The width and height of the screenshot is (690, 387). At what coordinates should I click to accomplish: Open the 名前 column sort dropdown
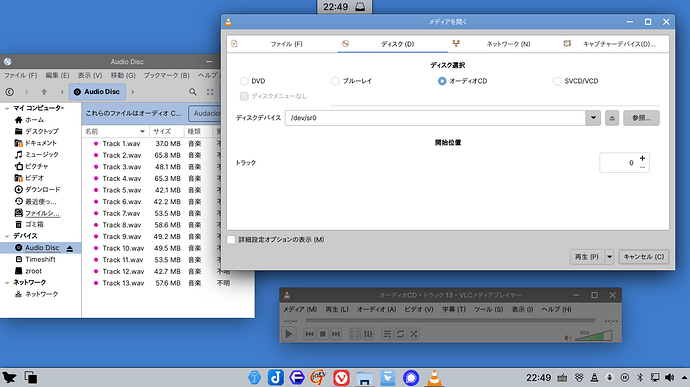tap(142, 131)
